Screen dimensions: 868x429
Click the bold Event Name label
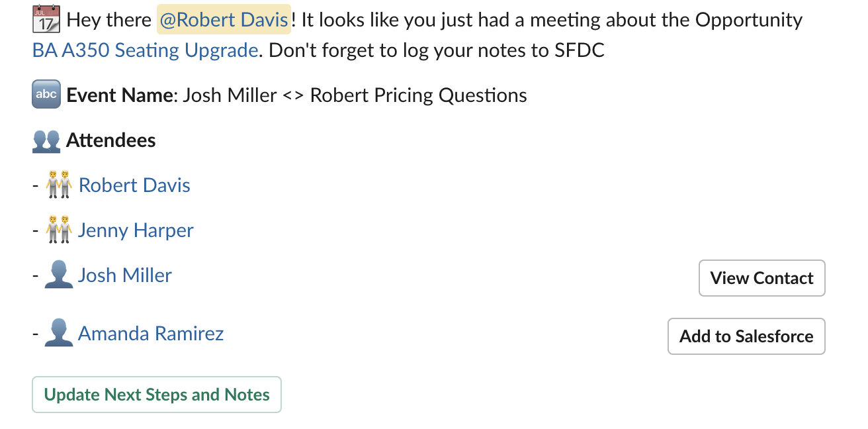(x=120, y=95)
